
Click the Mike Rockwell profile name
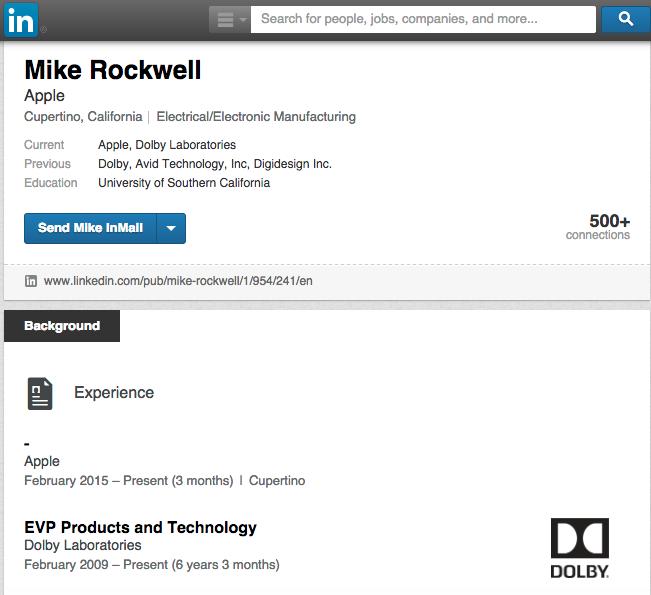113,70
